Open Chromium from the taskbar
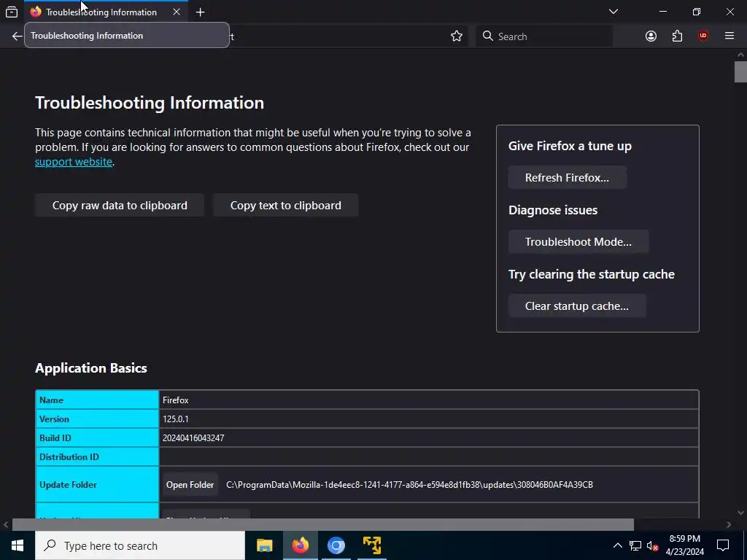Image resolution: width=747 pixels, height=560 pixels. tap(336, 545)
